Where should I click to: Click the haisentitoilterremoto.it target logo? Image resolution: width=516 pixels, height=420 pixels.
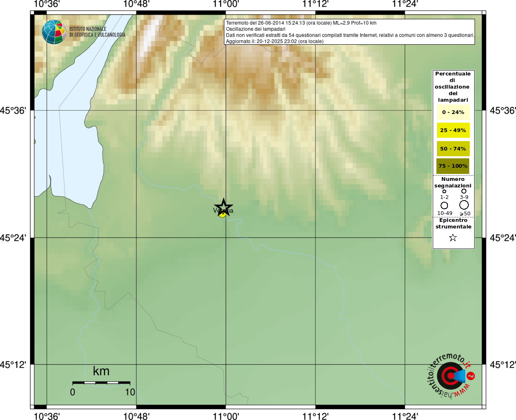[451, 375]
